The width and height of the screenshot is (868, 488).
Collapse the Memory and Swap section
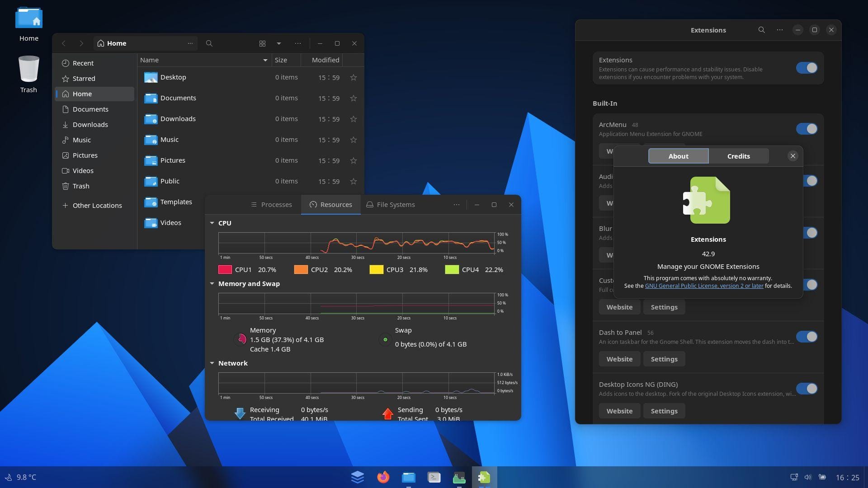212,283
